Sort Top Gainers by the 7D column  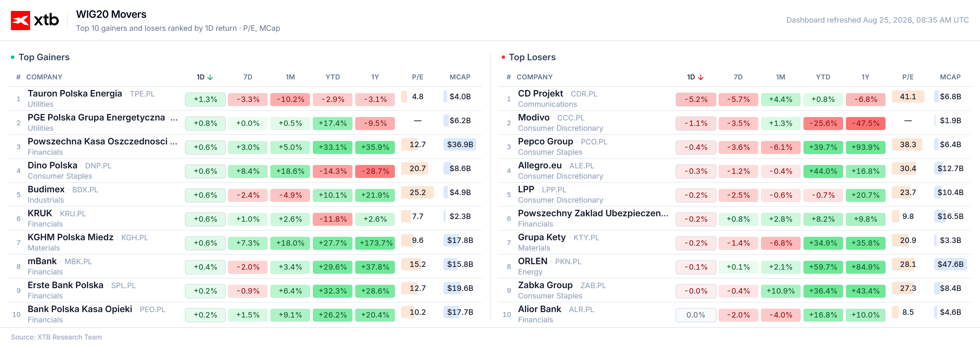(x=248, y=77)
